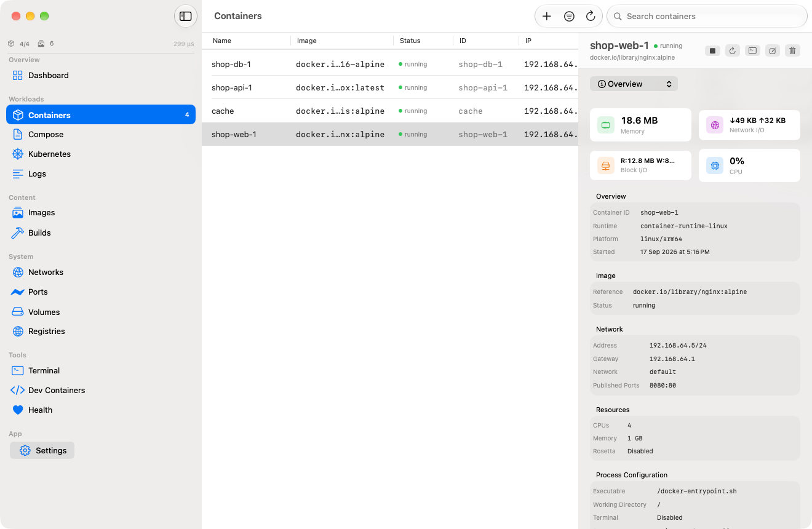Open the Kubernetes section
This screenshot has width=812, height=529.
101,154
